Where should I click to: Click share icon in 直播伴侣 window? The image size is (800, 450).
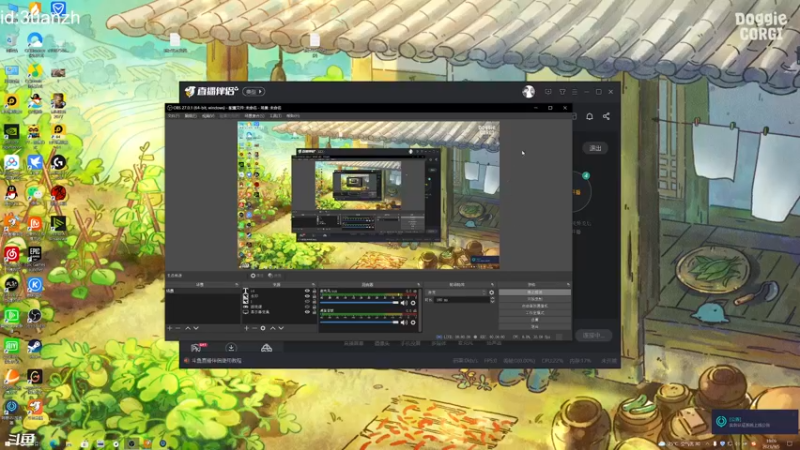pos(606,116)
